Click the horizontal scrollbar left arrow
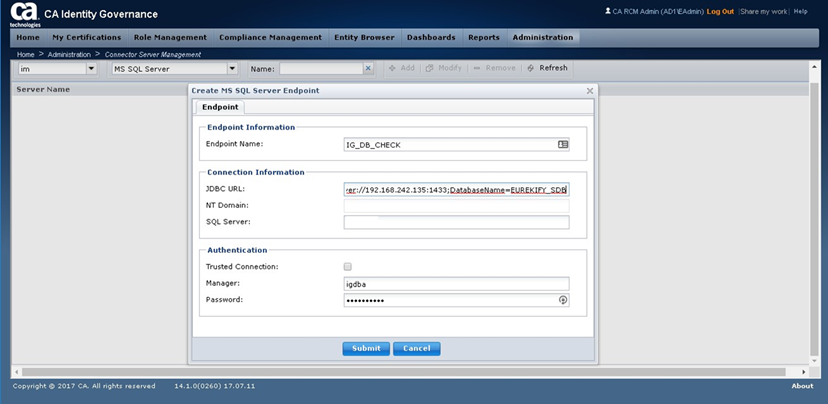The image size is (828, 404). point(16,372)
